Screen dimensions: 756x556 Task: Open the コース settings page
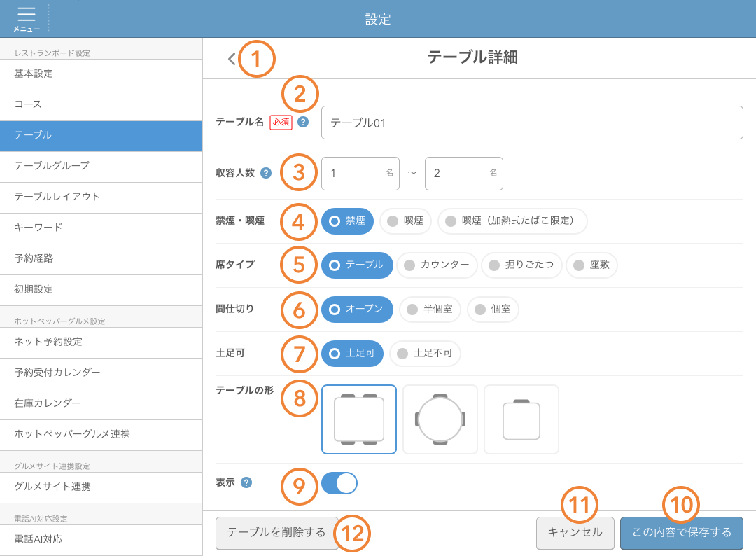click(101, 106)
